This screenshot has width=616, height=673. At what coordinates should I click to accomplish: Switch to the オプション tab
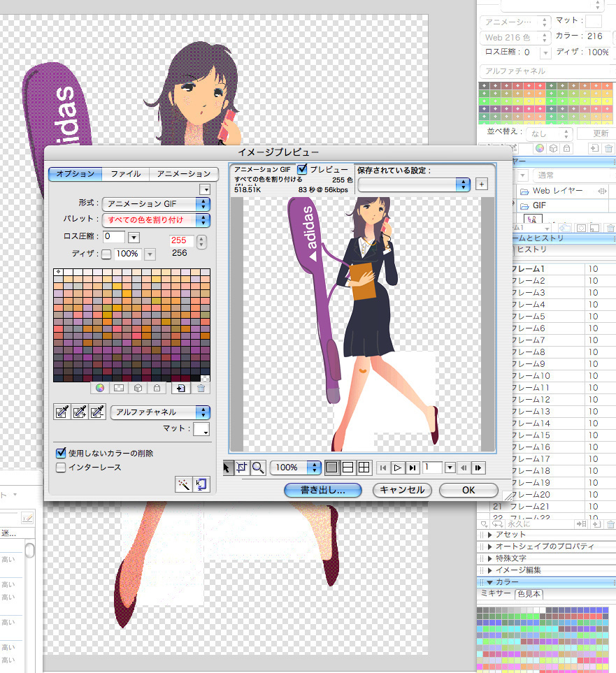76,174
